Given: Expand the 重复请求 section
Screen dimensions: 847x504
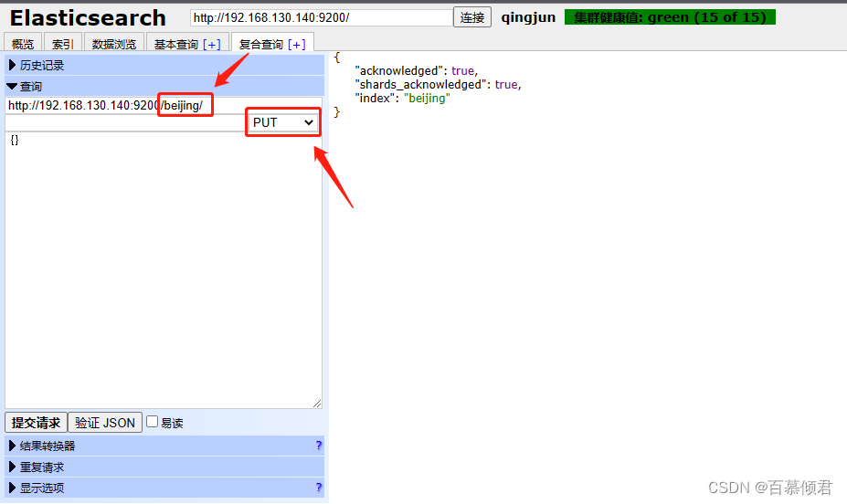Looking at the screenshot, I should 164,467.
